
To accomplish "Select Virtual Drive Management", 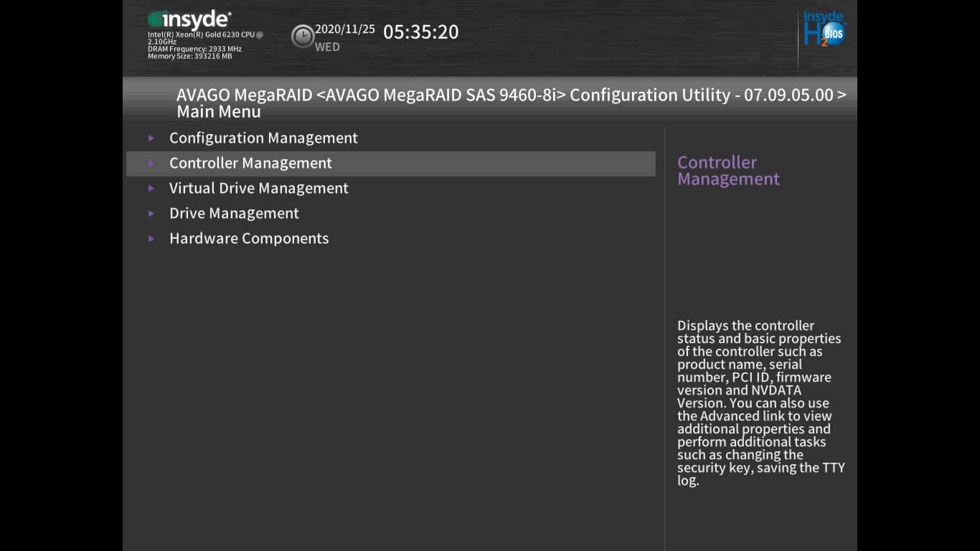I will point(258,188).
